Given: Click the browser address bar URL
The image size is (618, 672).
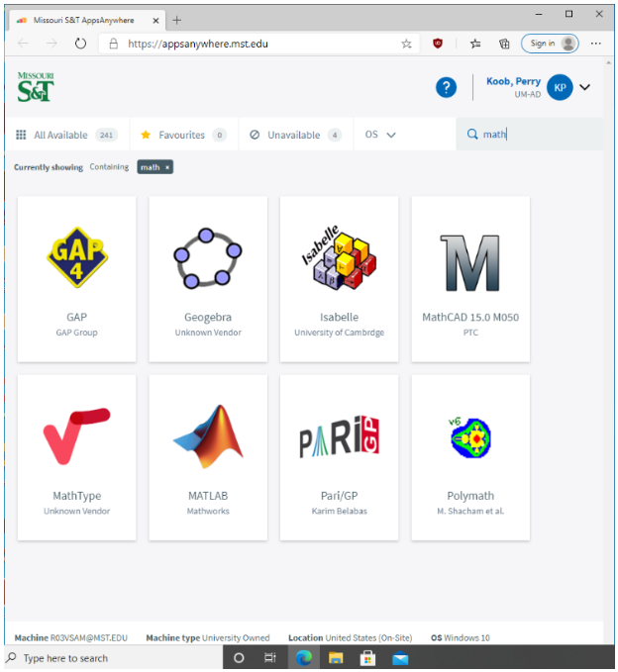Looking at the screenshot, I should click(198, 44).
